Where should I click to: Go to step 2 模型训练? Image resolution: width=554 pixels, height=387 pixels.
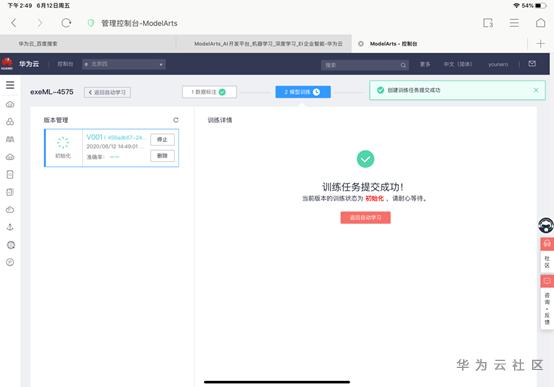(x=303, y=92)
